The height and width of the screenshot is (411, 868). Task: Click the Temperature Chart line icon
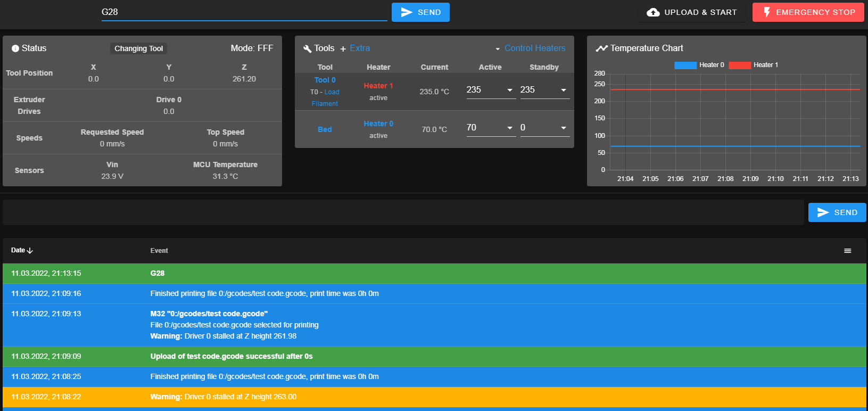tap(601, 48)
